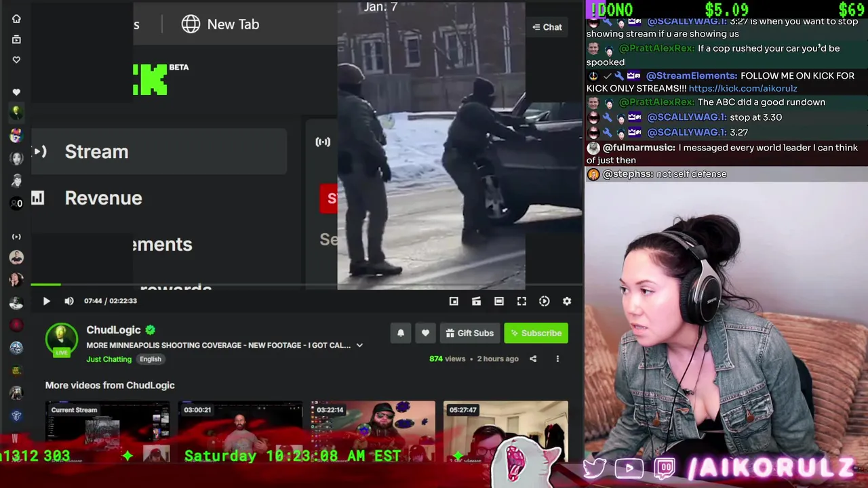Click the Revenue bar chart icon
868x488 pixels.
tap(37, 198)
